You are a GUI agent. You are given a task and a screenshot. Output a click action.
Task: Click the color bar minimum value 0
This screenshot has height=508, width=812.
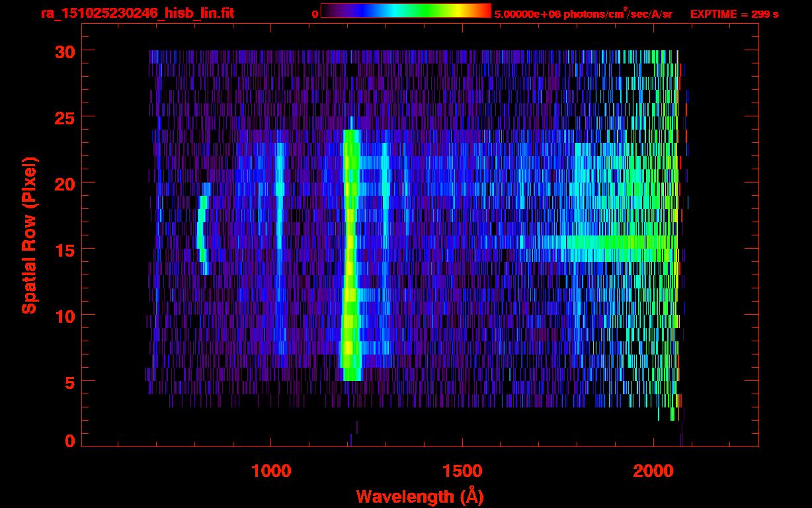315,14
